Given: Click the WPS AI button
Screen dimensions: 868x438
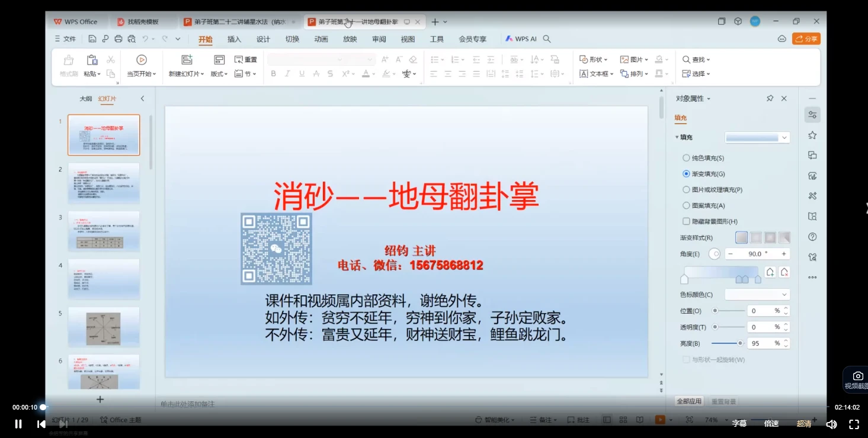Looking at the screenshot, I should click(521, 39).
